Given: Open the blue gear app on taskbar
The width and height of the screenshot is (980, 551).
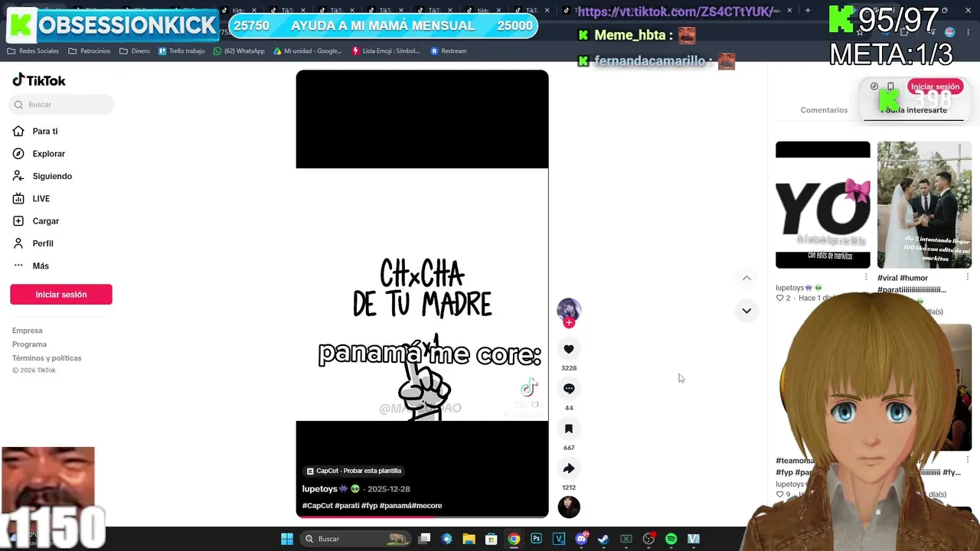Looking at the screenshot, I should point(447,539).
